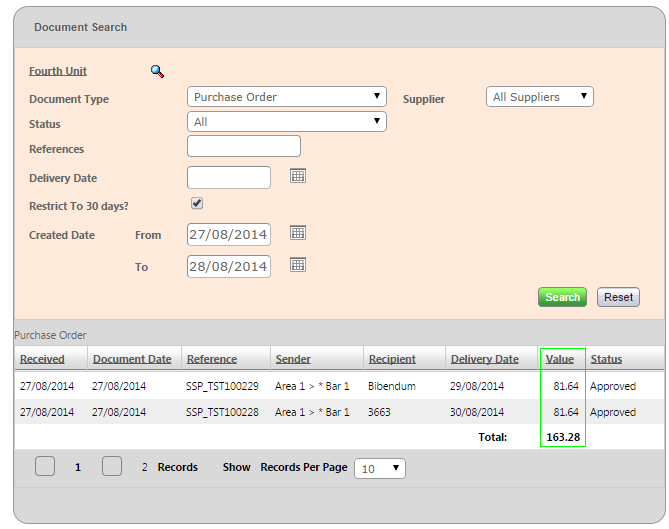Image resolution: width=669 pixels, height=529 pixels.
Task: Sort by Reference column header
Action: pyautogui.click(x=212, y=359)
